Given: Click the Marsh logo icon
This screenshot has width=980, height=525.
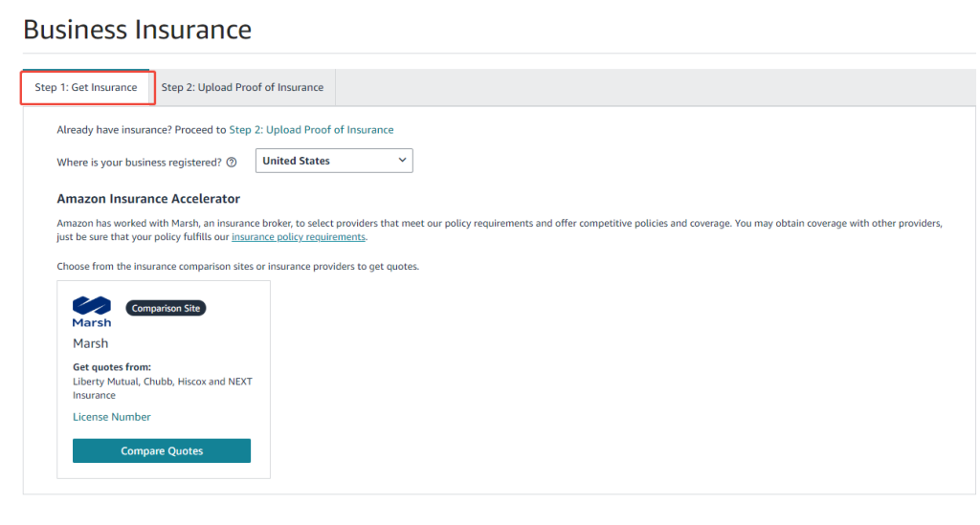Looking at the screenshot, I should tap(92, 311).
